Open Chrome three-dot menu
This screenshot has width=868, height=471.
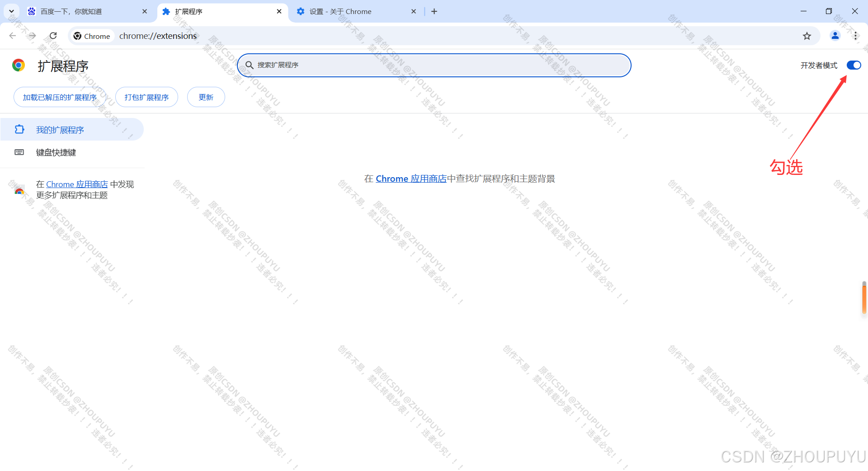point(855,36)
